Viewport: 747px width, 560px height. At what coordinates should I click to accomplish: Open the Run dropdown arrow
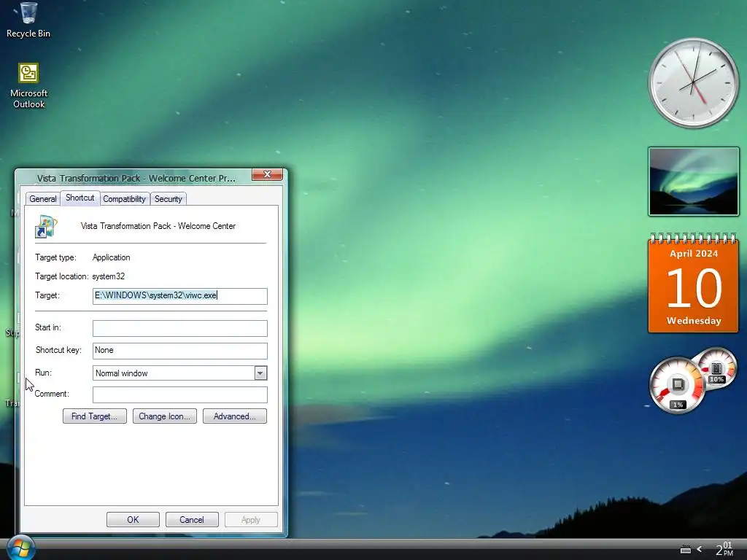click(260, 373)
